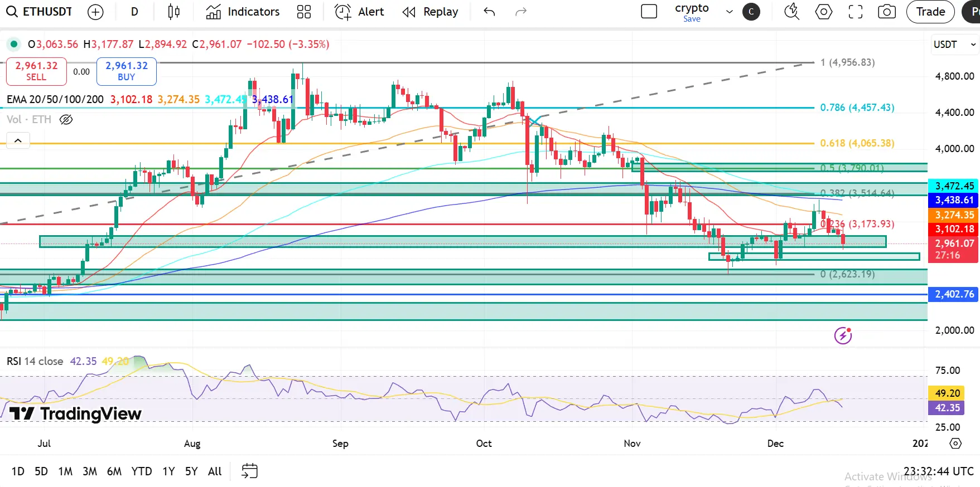980x487 pixels.
Task: Enter fullscreen chart mode
Action: [856, 12]
